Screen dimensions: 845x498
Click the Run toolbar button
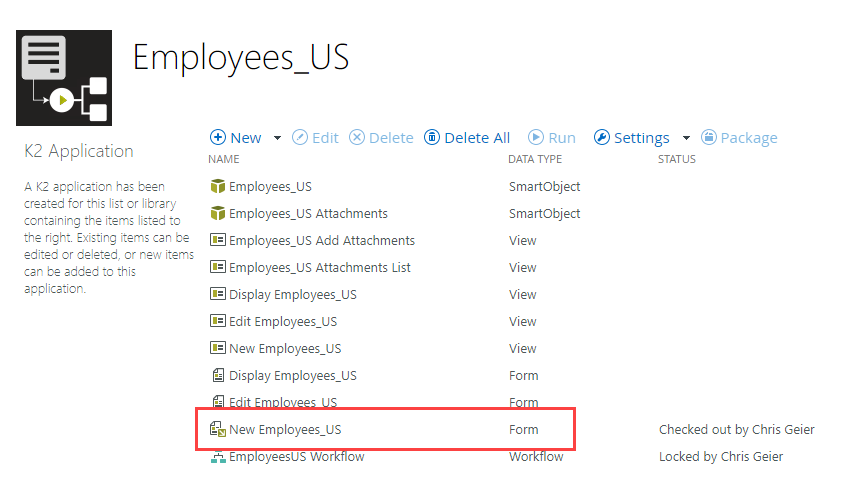(x=552, y=138)
